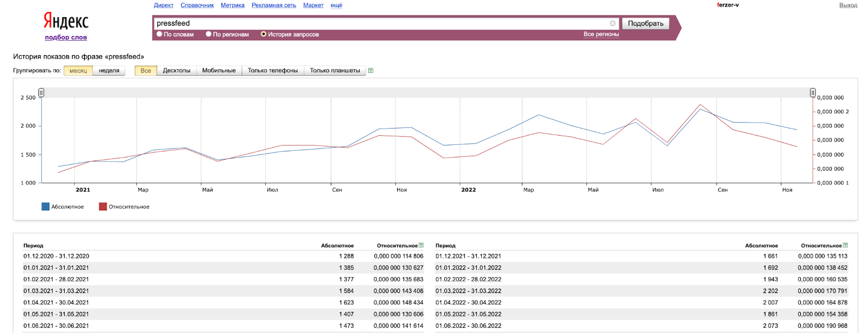
Task: Click the Подобрать button
Action: click(646, 23)
